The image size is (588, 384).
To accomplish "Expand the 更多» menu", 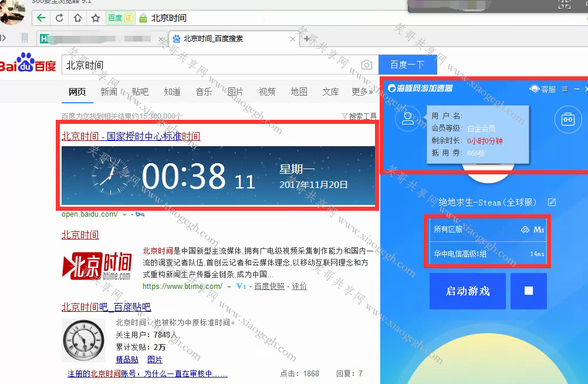I will tap(362, 92).
